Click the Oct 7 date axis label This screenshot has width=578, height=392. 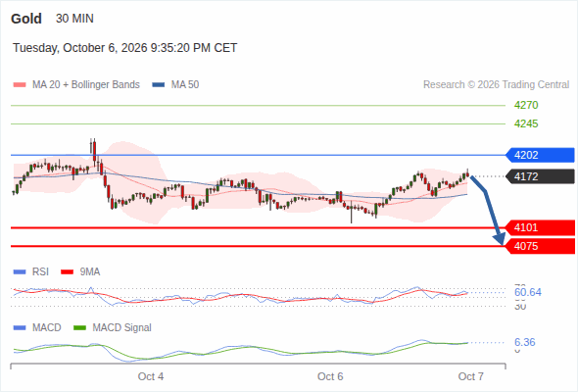pyautogui.click(x=471, y=376)
